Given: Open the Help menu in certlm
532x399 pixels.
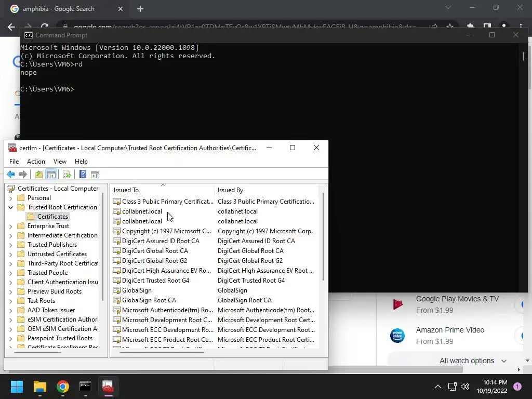Looking at the screenshot, I should (x=81, y=162).
